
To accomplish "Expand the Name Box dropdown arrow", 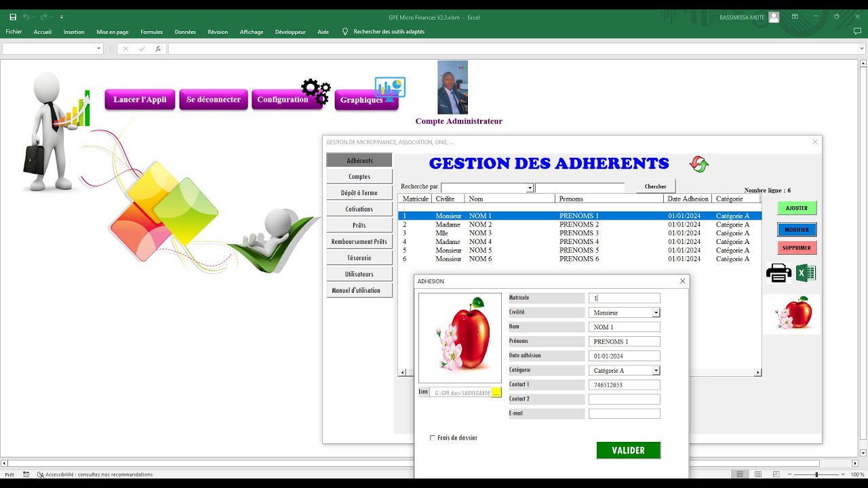I will tap(99, 49).
